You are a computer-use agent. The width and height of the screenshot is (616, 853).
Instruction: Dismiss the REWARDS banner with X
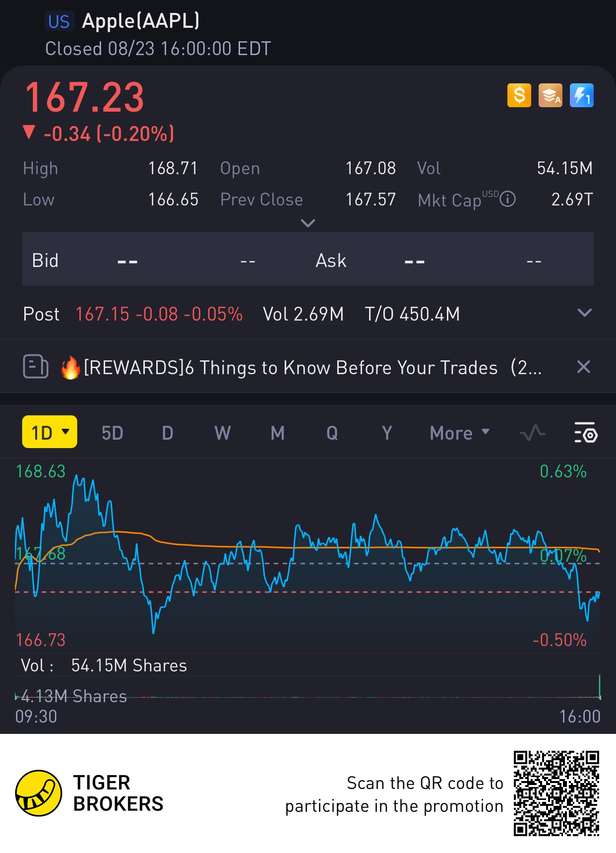pos(584,367)
